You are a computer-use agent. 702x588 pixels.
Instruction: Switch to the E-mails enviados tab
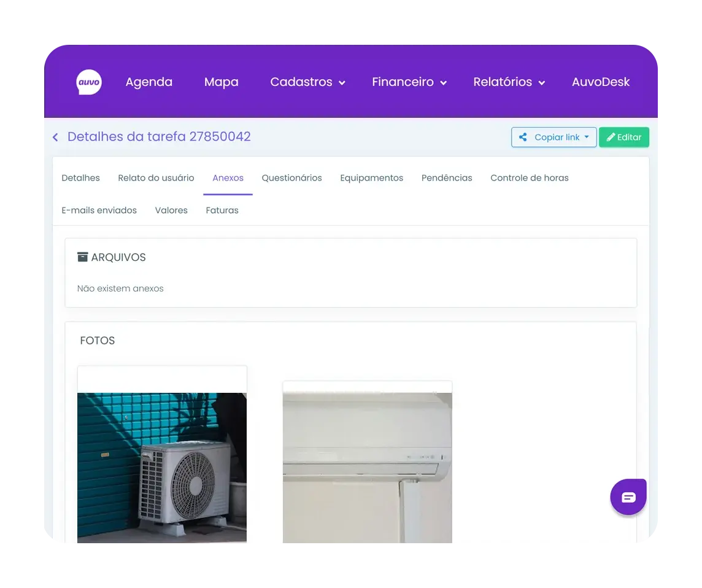[x=99, y=210]
